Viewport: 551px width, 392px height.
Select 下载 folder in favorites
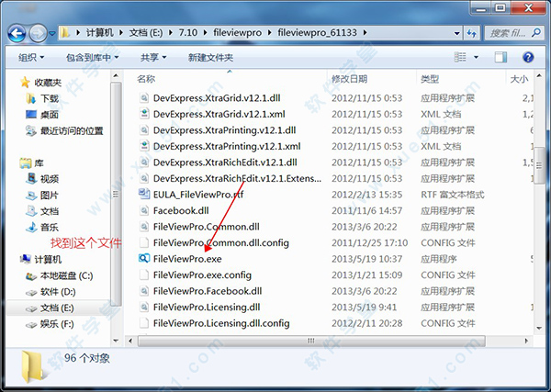coord(42,99)
